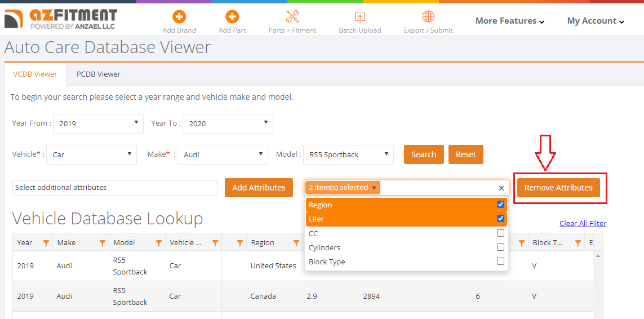644x319 pixels.
Task: Switch to the PCDB Viewer tab
Action: tap(99, 74)
